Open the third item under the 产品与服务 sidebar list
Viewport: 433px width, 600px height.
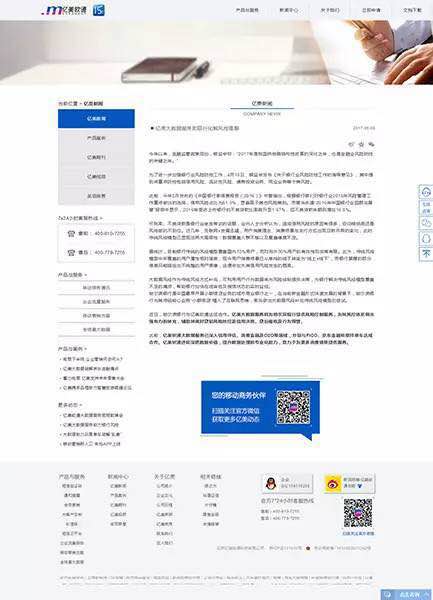(x=96, y=316)
